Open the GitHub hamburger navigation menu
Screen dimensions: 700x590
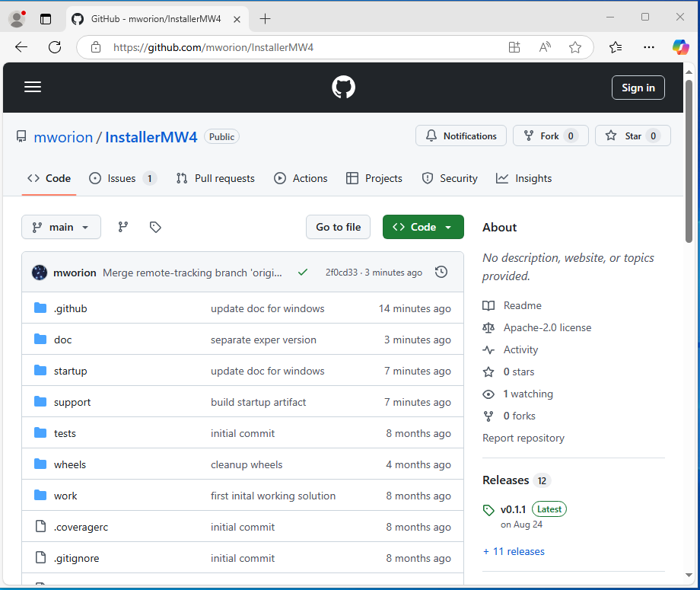tap(33, 87)
